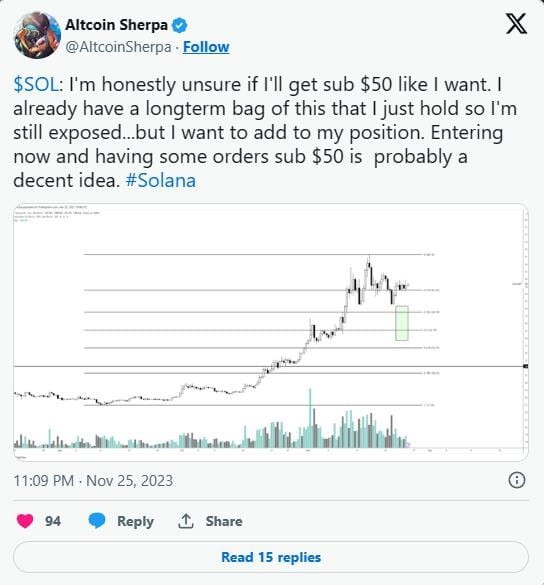Click the tallest volume bar in chart
Image resolution: width=544 pixels, height=585 pixels.
pyautogui.click(x=310, y=418)
